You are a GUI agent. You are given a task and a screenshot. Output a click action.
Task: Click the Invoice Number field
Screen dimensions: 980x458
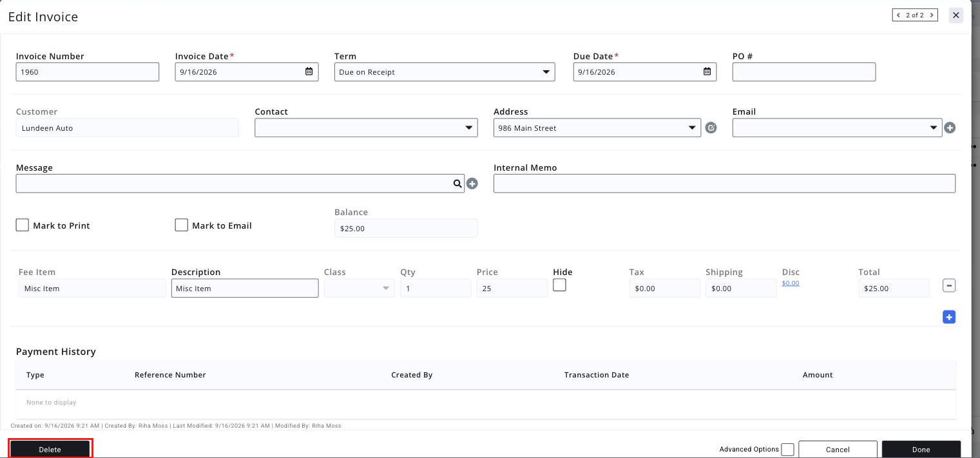point(87,72)
